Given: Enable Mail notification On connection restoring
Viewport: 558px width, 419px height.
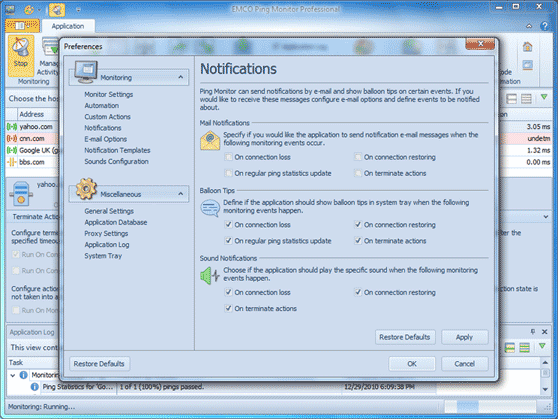Looking at the screenshot, I should 358,157.
